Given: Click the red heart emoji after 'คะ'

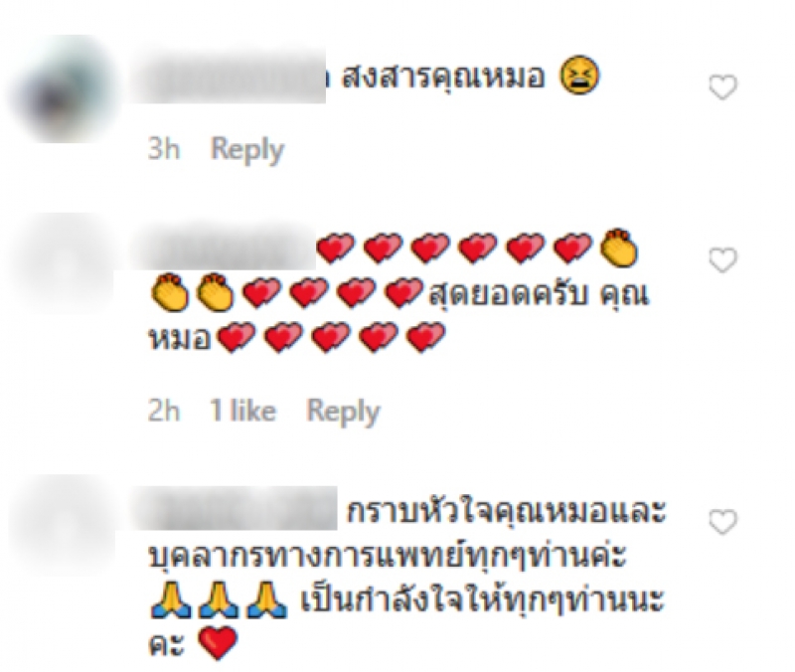Looking at the screenshot, I should pos(218,643).
